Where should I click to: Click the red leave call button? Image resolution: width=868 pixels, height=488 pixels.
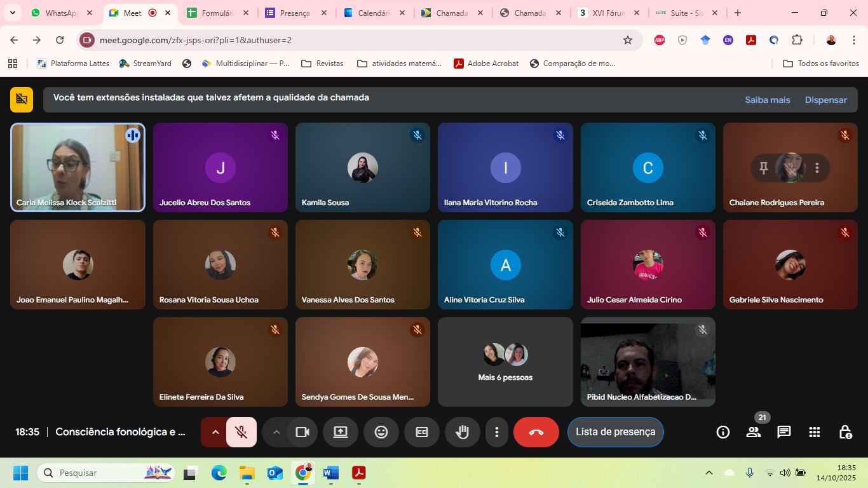coord(536,432)
